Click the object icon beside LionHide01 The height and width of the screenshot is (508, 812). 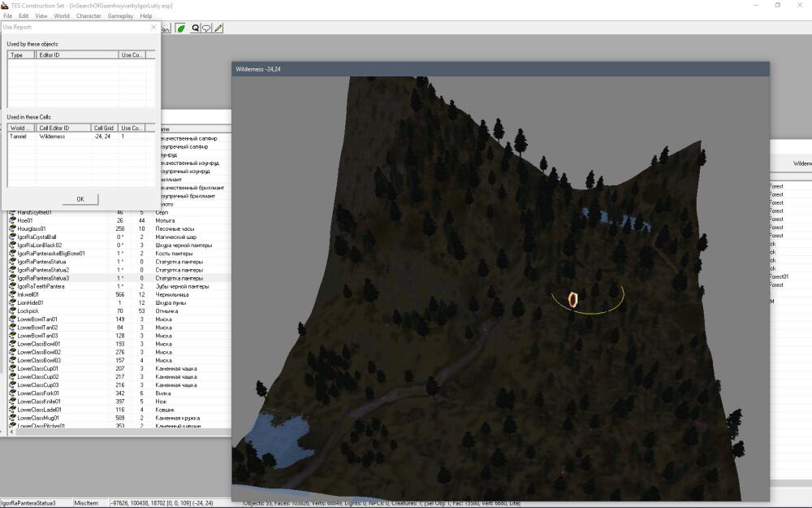tap(13, 302)
